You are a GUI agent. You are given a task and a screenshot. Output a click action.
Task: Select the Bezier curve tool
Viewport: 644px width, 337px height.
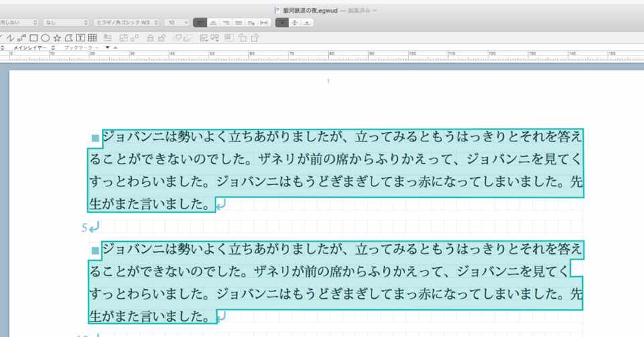point(21,38)
